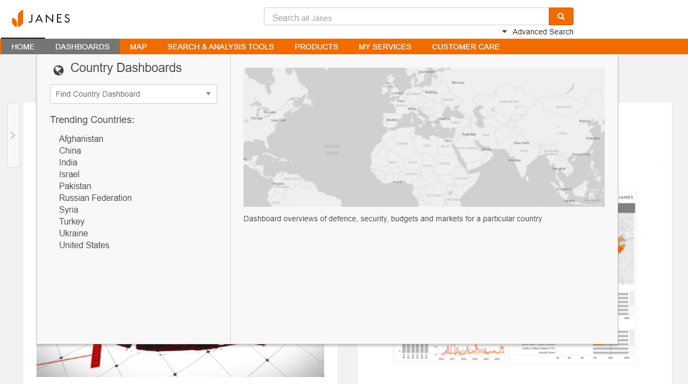Click the Advanced Search link text

(x=543, y=32)
